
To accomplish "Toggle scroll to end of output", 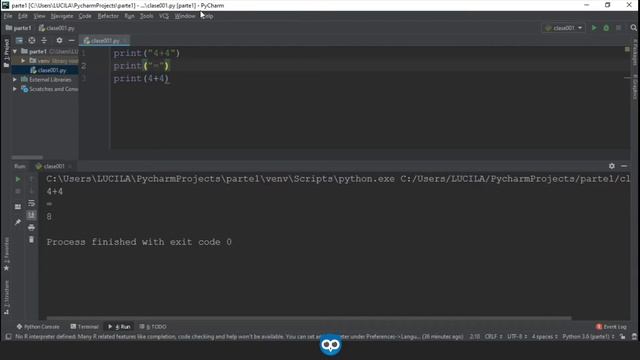I will [31, 215].
